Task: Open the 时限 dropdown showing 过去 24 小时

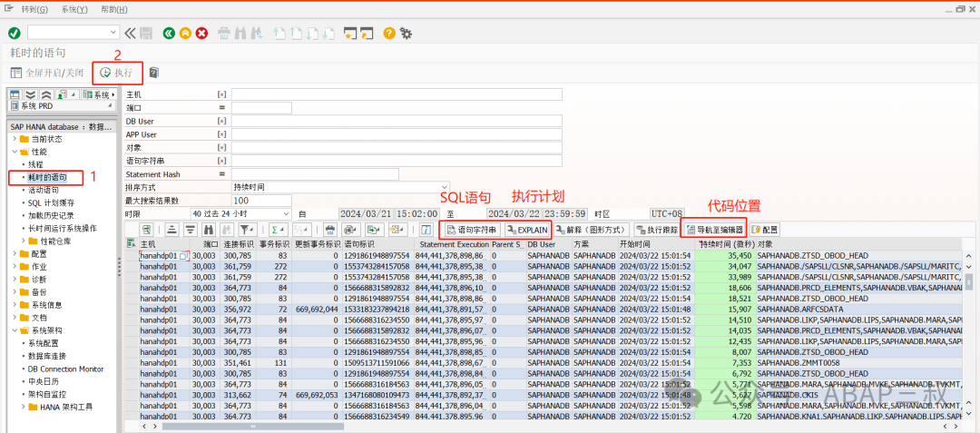Action: (x=287, y=213)
